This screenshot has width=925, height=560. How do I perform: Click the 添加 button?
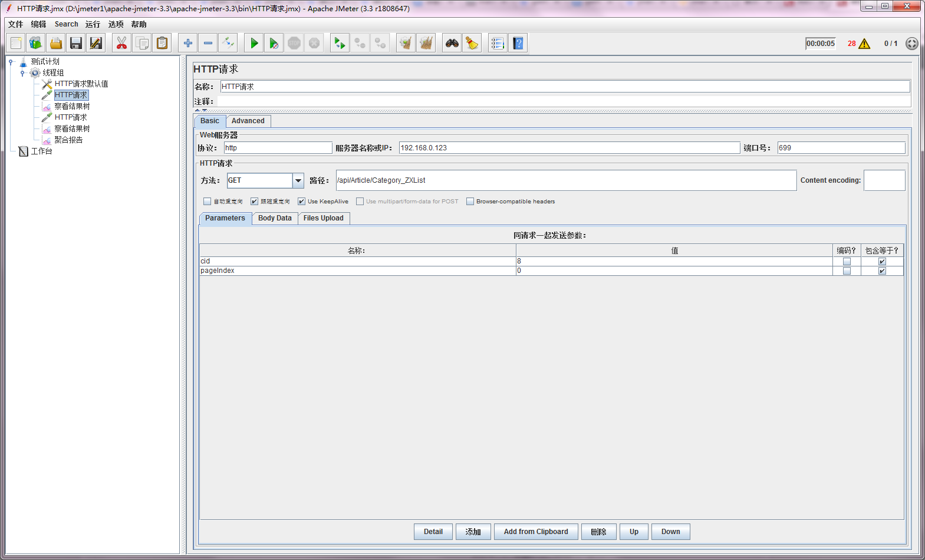(x=473, y=532)
